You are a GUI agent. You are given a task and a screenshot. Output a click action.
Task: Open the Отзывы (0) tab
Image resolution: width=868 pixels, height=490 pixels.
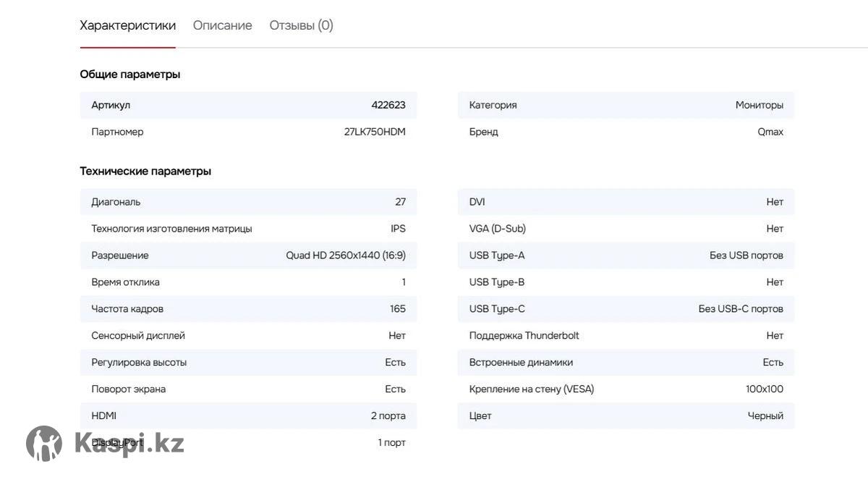point(301,25)
